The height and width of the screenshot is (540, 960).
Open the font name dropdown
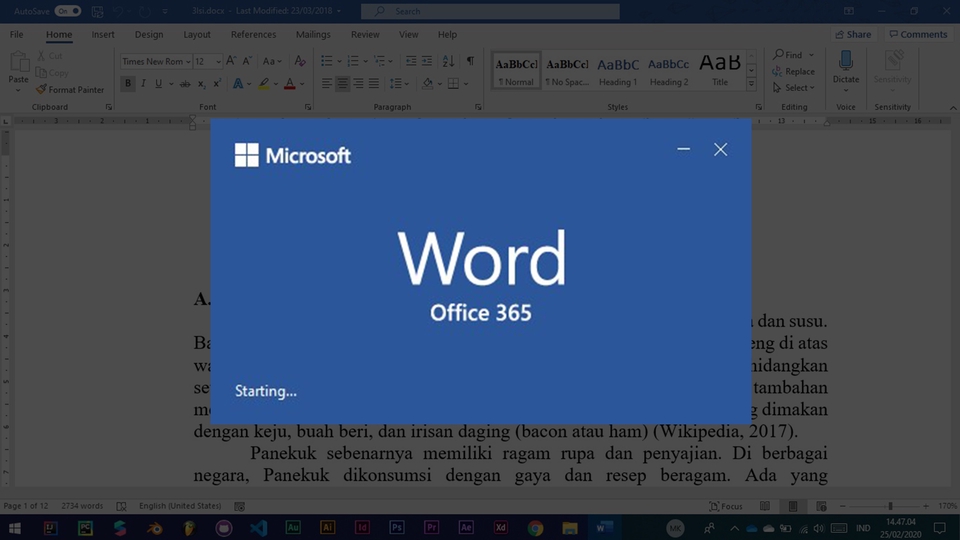click(188, 61)
